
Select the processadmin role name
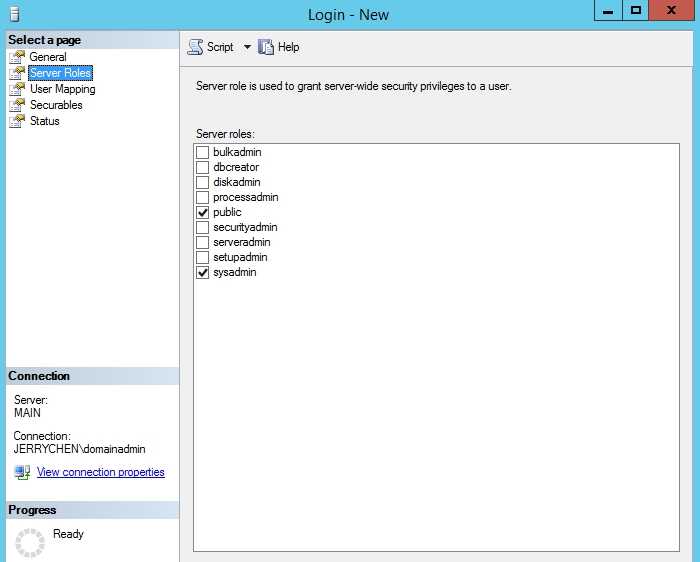246,197
